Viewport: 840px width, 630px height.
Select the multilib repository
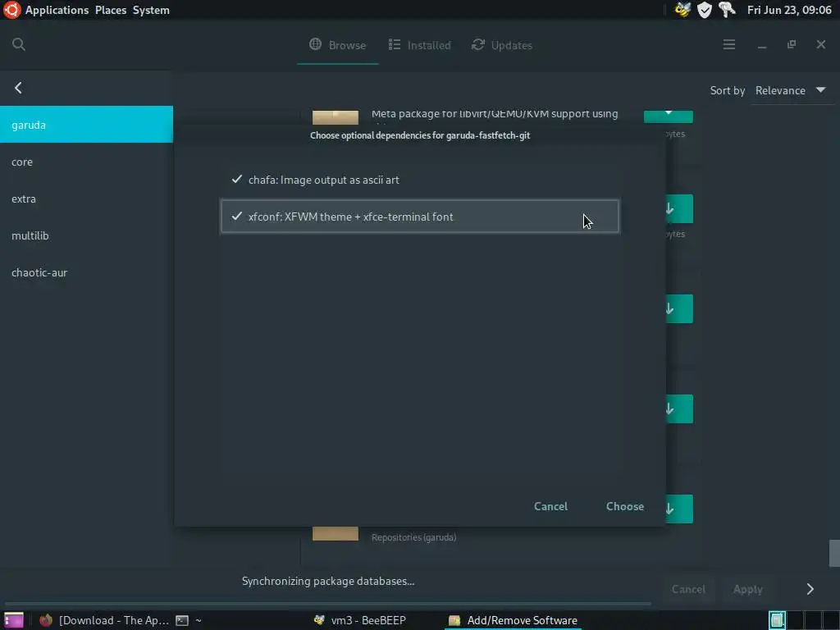(x=86, y=235)
